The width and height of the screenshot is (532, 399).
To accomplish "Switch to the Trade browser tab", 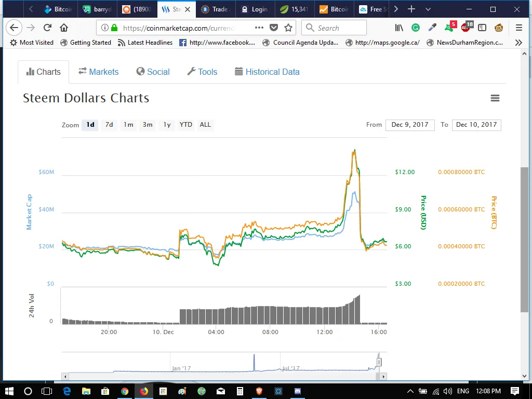I will [216, 9].
